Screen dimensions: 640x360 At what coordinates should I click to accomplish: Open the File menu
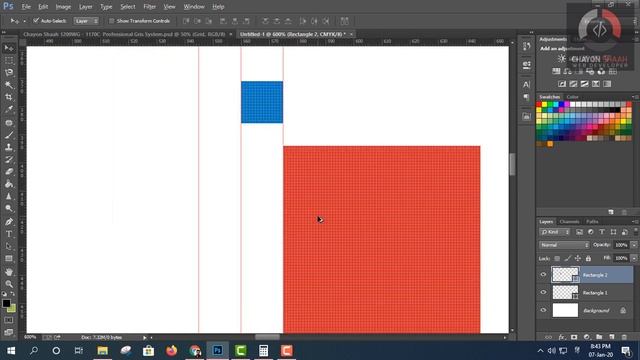(26, 7)
